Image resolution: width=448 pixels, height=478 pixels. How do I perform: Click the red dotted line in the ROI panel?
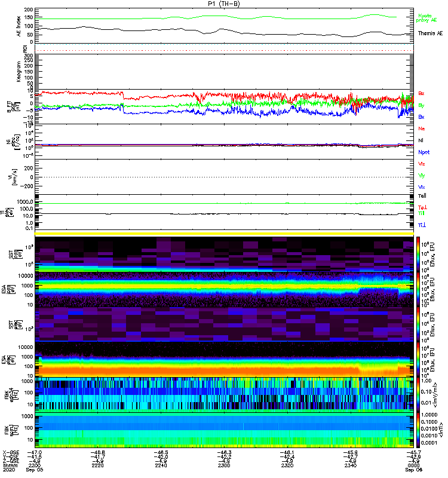tap(224, 50)
